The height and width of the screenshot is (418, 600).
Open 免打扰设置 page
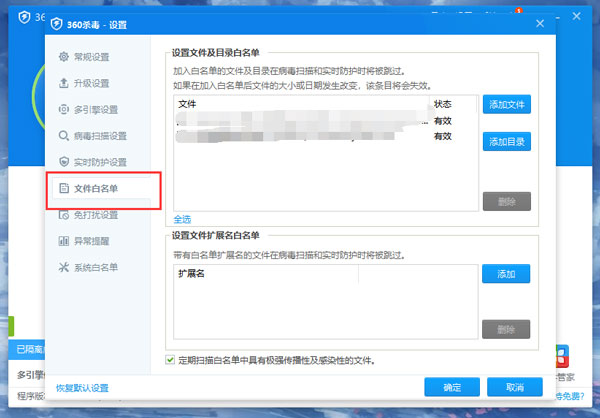[x=98, y=215]
